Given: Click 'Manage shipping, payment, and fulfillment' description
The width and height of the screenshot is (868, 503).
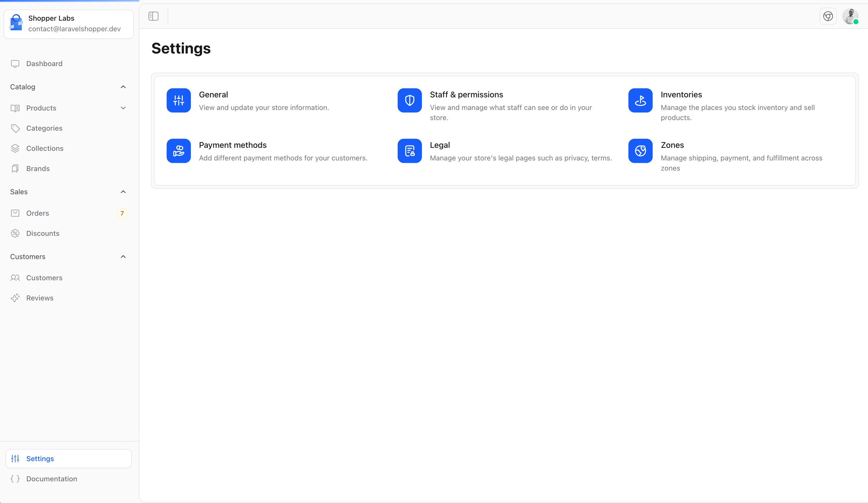Looking at the screenshot, I should tap(741, 163).
